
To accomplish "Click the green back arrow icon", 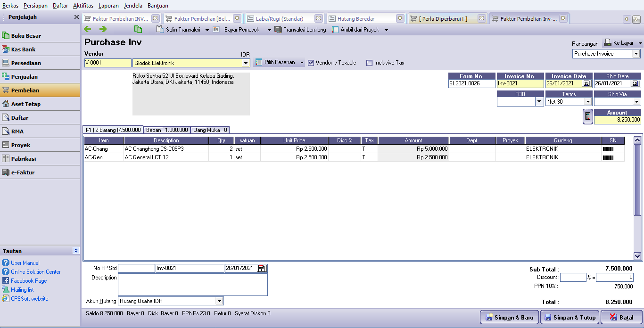I will (88, 29).
